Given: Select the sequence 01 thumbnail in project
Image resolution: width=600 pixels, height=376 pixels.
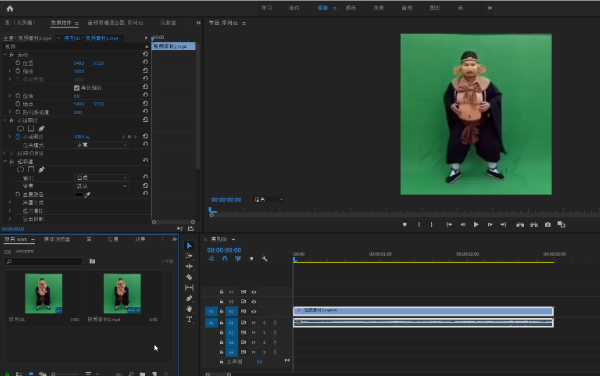Looking at the screenshot, I should point(43,293).
